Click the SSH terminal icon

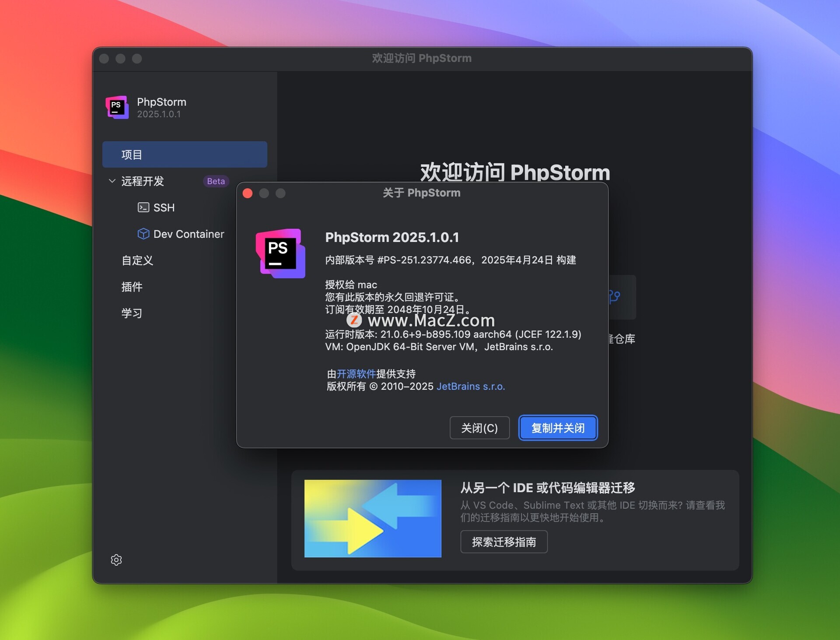tap(143, 207)
